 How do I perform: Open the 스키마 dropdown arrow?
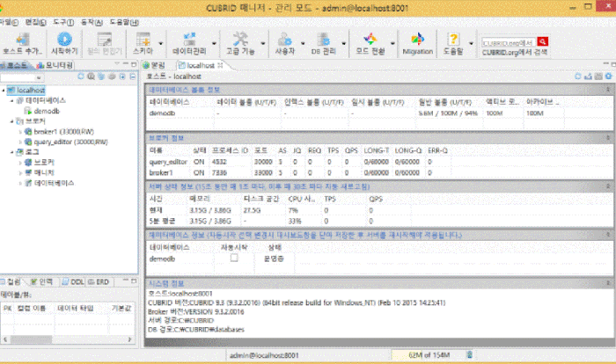[x=161, y=44]
